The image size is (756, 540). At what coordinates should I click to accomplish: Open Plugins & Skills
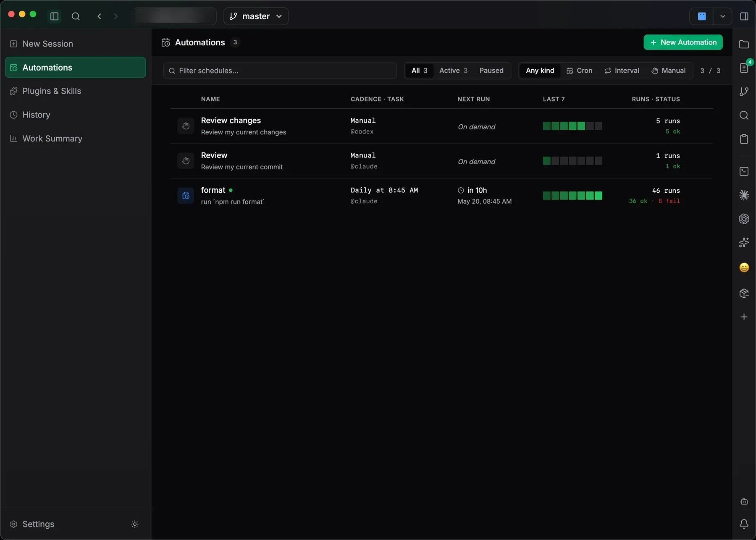[76, 91]
